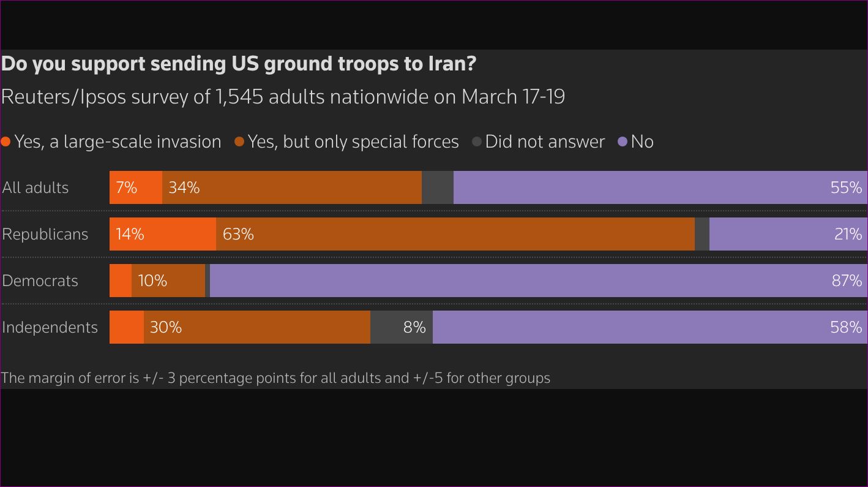Click the All adults 34% bar segment
The width and height of the screenshot is (868, 487).
pos(291,187)
